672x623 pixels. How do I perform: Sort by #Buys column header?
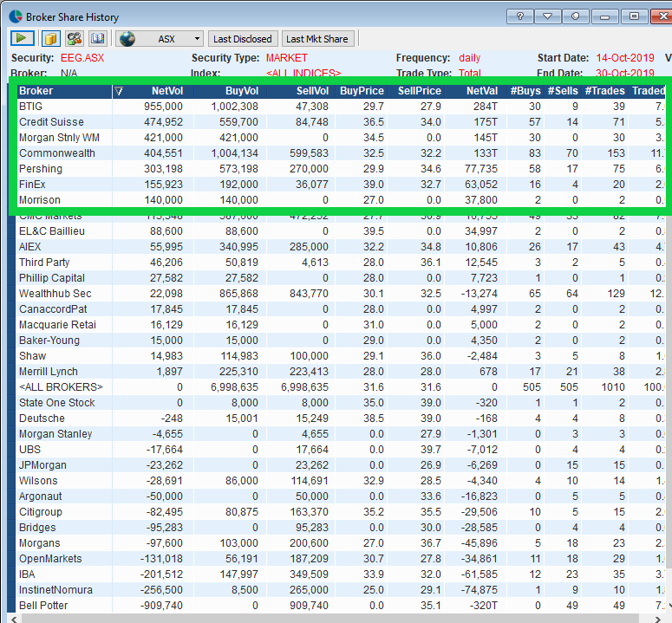525,91
